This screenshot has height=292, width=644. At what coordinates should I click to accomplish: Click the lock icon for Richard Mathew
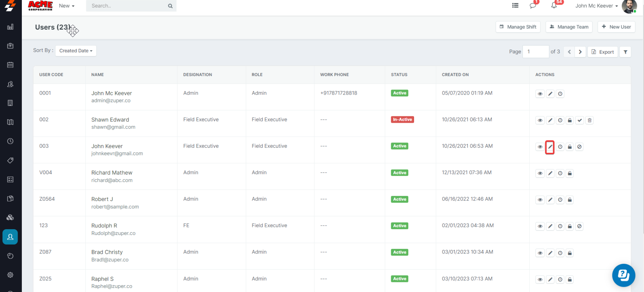[570, 173]
